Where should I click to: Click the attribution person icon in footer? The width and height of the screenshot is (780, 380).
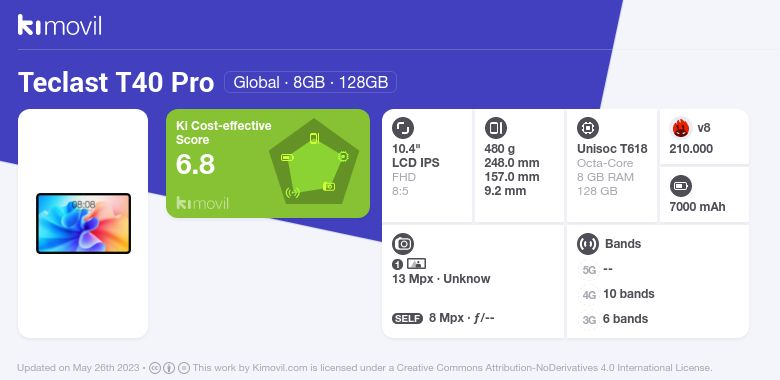tap(169, 368)
